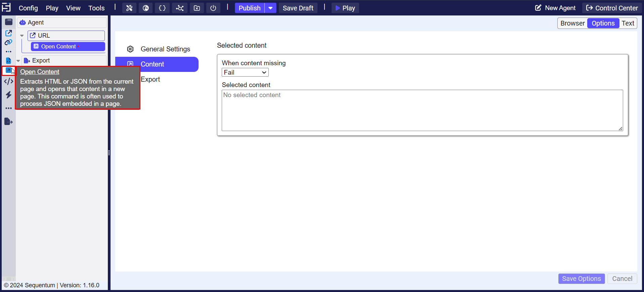This screenshot has width=644, height=292.
Task: Click the textarea resize handle
Action: [620, 128]
